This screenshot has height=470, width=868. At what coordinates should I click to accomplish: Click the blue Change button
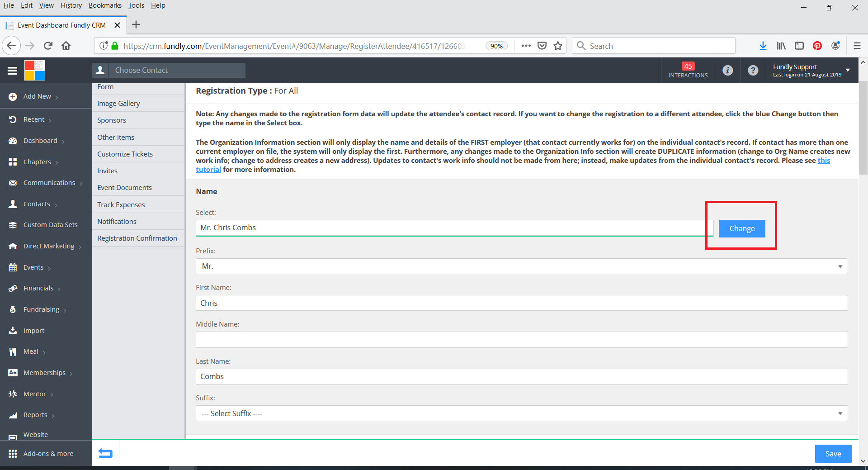click(742, 228)
